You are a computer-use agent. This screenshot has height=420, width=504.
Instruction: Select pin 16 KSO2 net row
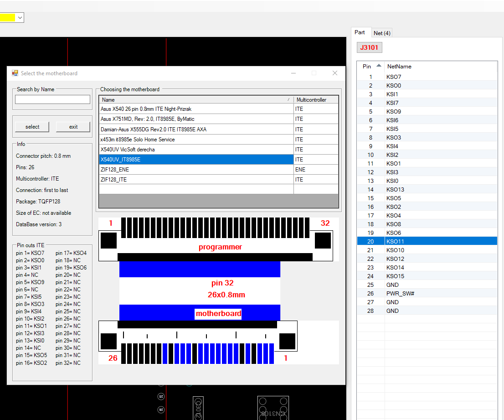tap(427, 207)
